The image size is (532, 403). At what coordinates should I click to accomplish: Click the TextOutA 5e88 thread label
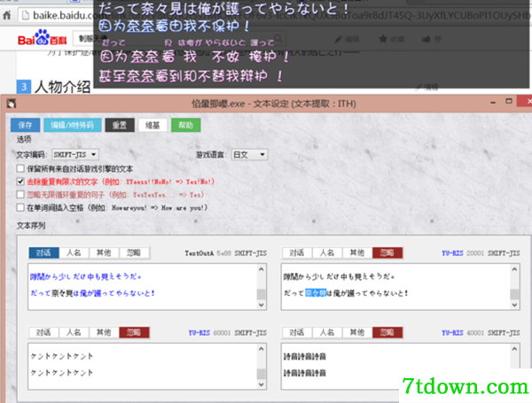(225, 252)
